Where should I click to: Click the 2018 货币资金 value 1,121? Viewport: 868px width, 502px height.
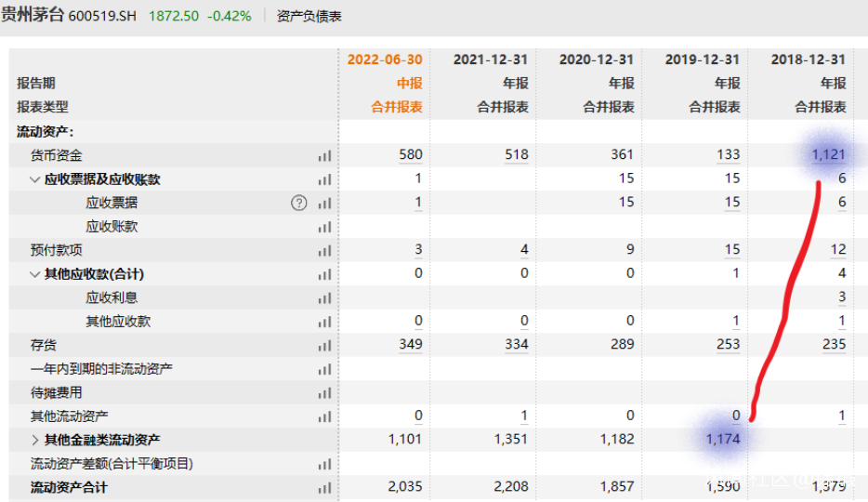[x=828, y=154]
